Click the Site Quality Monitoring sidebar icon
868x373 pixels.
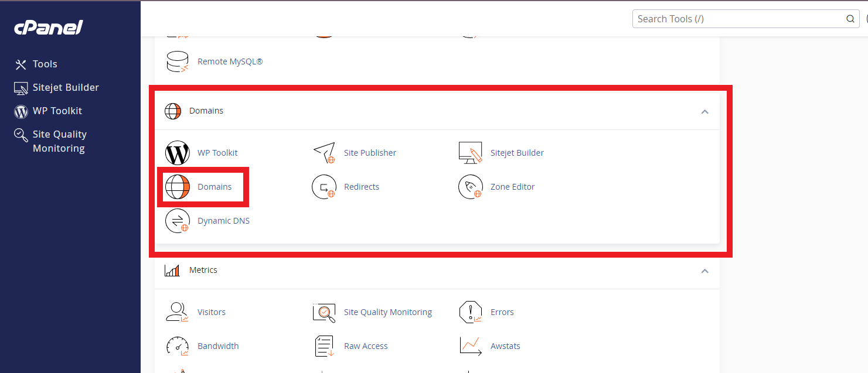click(21, 135)
